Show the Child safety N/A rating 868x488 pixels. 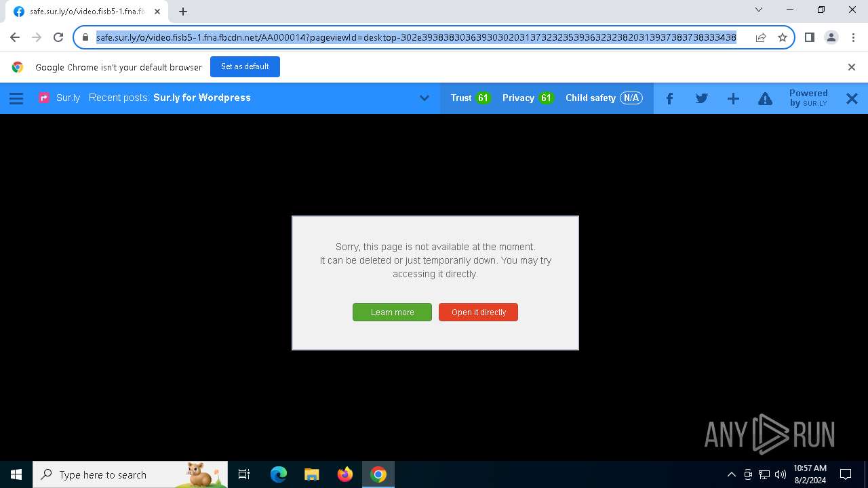click(604, 98)
